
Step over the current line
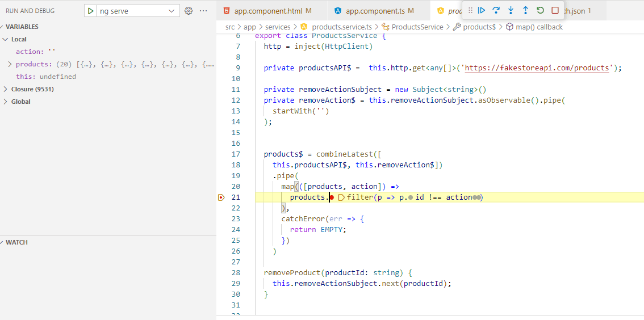496,10
